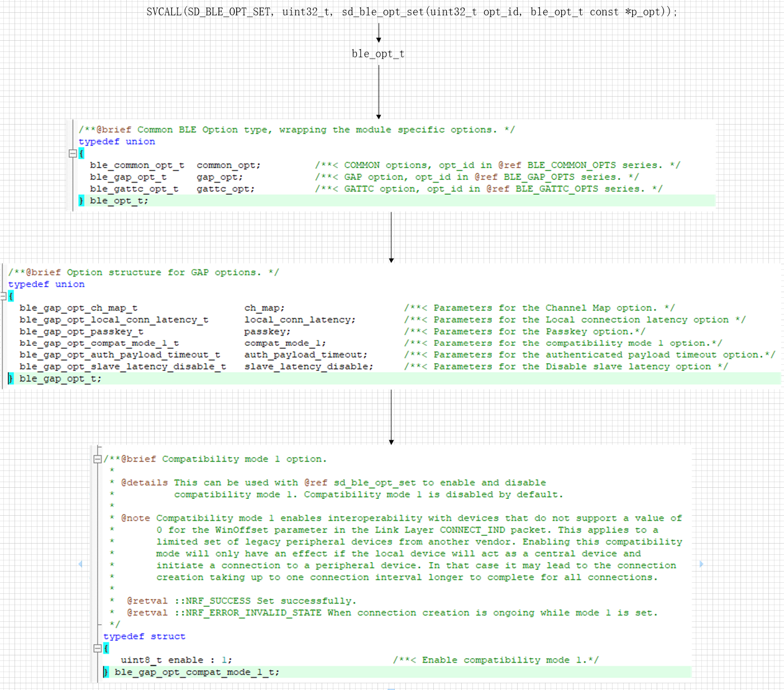This screenshot has width=784, height=690.
Task: Select the auth_payload_timeout; member name
Action: (305, 355)
